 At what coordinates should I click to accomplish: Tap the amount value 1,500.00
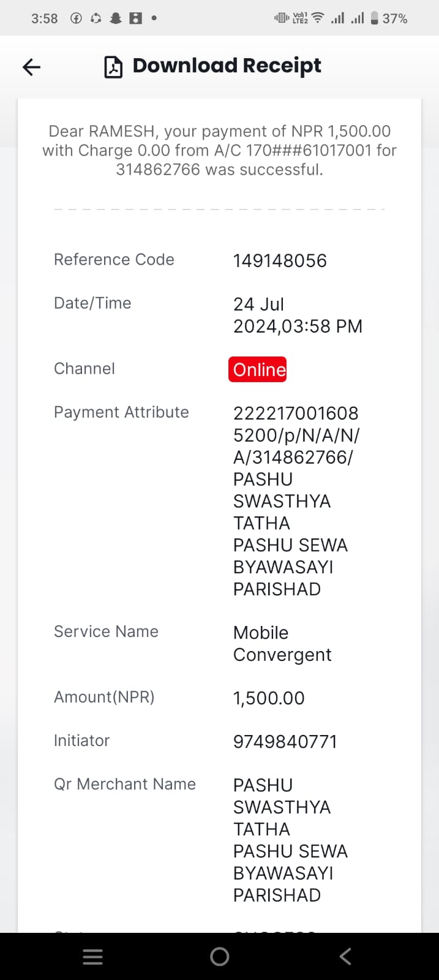pyautogui.click(x=269, y=698)
